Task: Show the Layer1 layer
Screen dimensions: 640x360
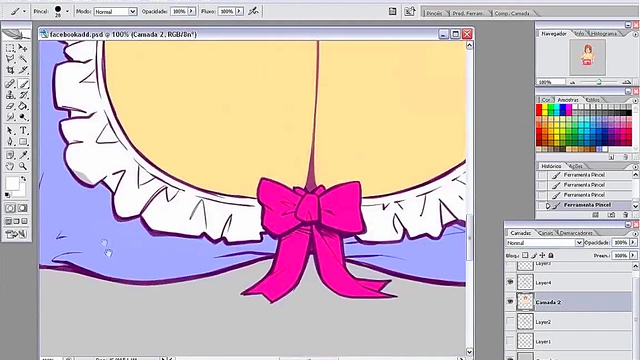Action: pos(510,341)
